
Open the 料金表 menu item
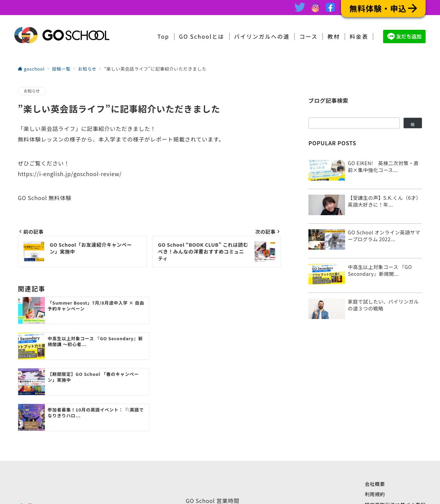point(359,37)
